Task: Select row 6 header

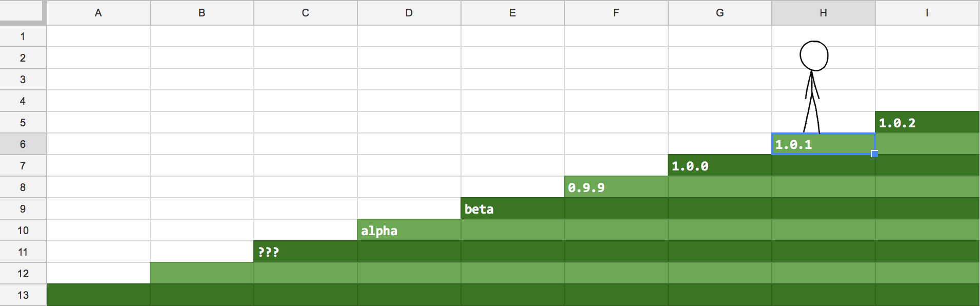Action: pyautogui.click(x=23, y=144)
